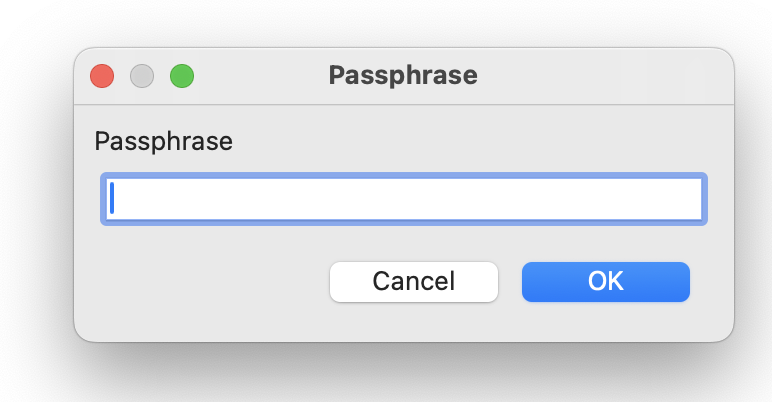
Task: Click the white Cancel button
Action: 414,282
